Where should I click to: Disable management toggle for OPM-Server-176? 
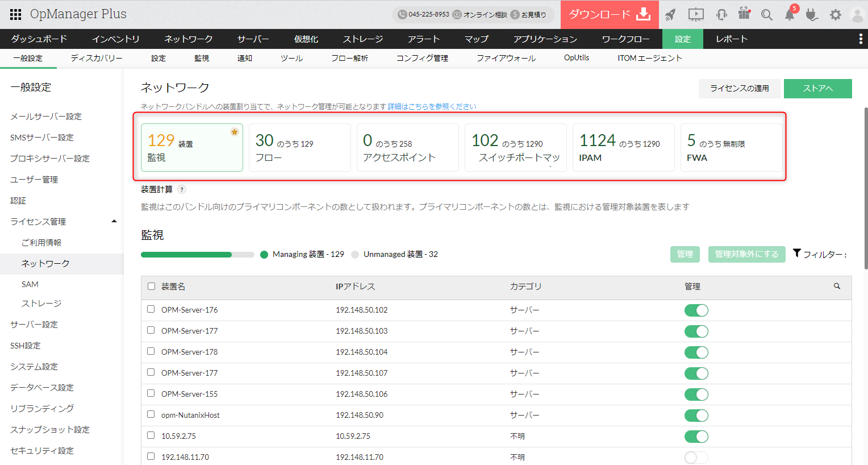696,310
